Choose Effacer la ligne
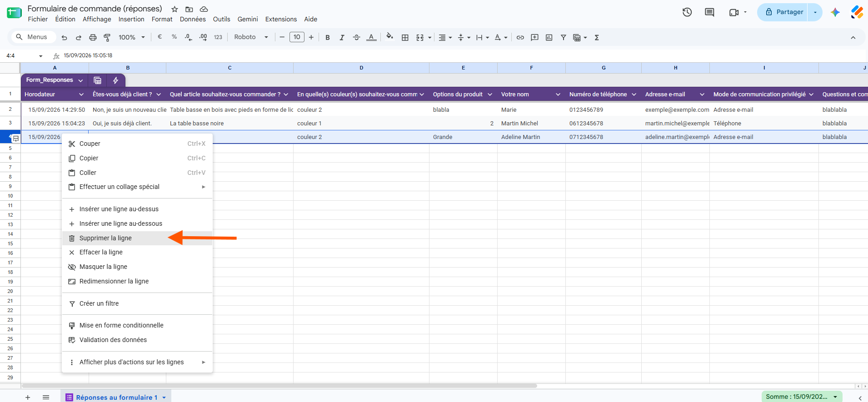Image resolution: width=868 pixels, height=402 pixels. [x=137, y=252]
